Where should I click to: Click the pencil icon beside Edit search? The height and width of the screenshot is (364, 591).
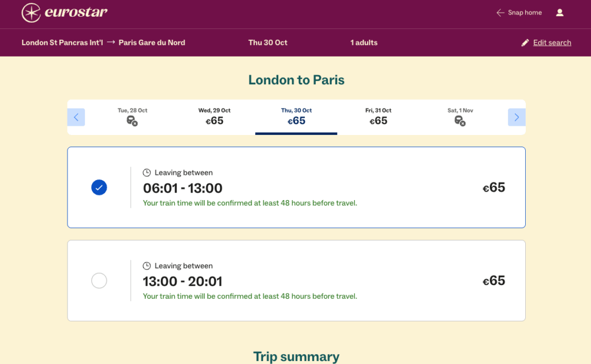tap(525, 43)
